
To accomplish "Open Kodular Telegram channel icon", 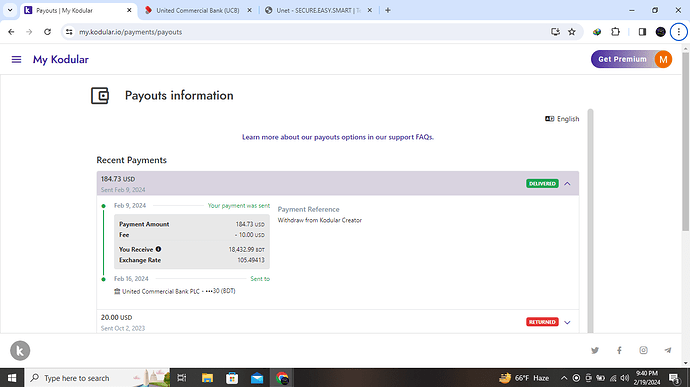I will click(x=668, y=350).
